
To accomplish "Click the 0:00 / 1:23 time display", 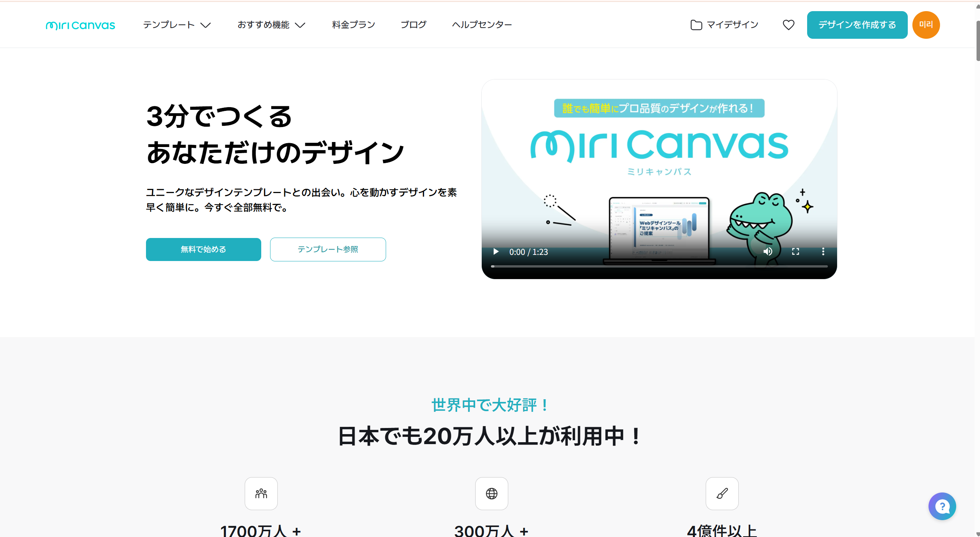I will click(x=529, y=252).
